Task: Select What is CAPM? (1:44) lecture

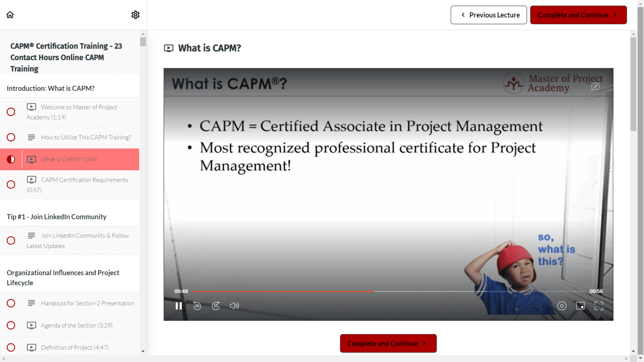Action: point(69,160)
